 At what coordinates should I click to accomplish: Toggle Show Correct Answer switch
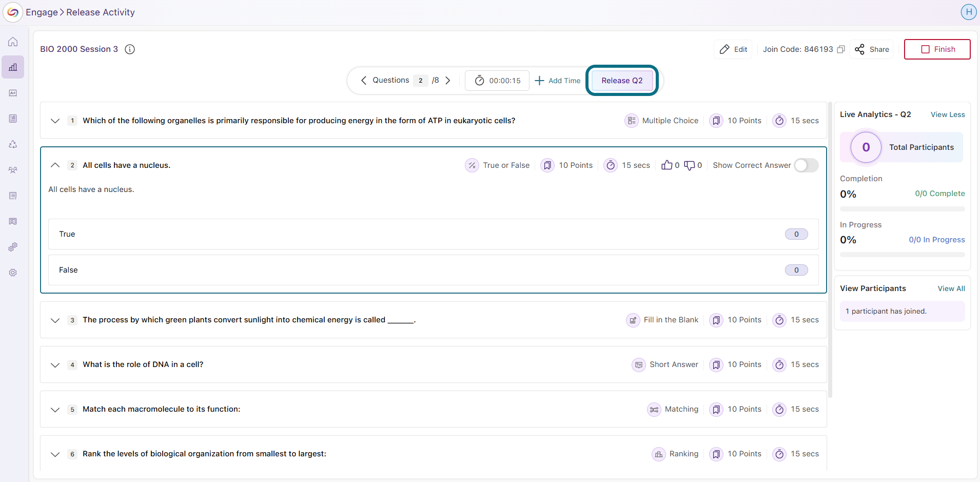point(806,165)
